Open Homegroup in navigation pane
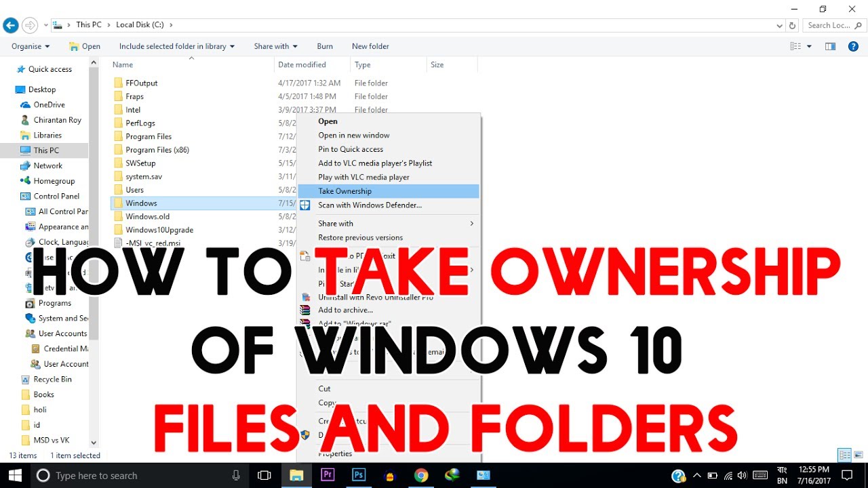Screen dimensions: 868x488 [x=54, y=181]
